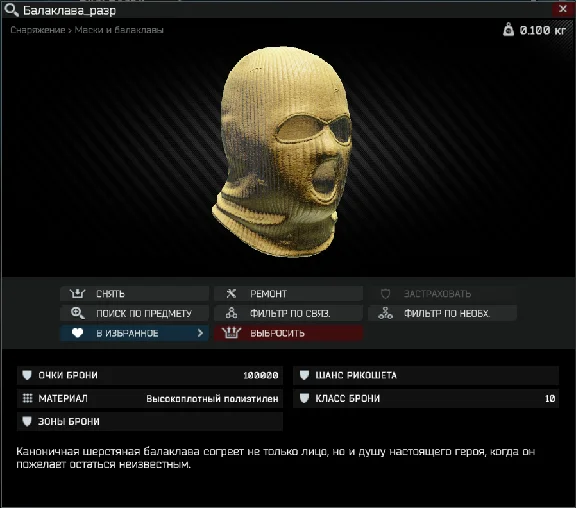
Task: Open the Маски и балаклавы breadcrumb
Action: [x=119, y=30]
